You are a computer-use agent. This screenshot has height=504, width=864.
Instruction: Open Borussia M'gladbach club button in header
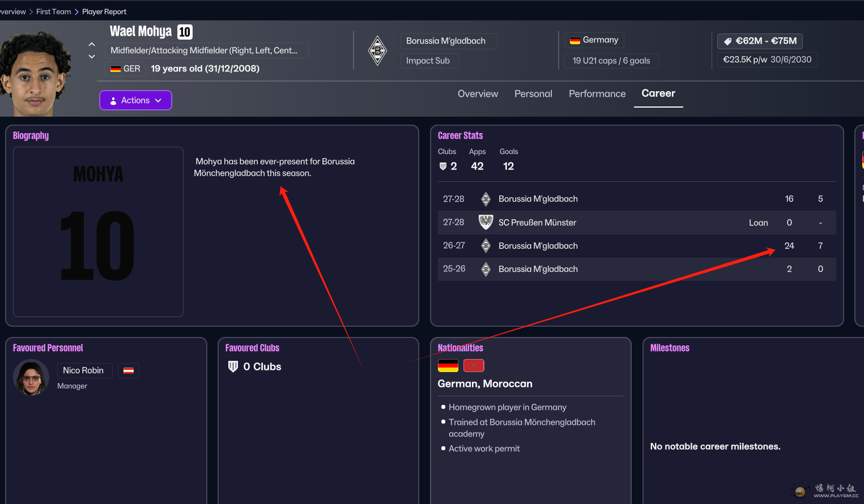[449, 41]
